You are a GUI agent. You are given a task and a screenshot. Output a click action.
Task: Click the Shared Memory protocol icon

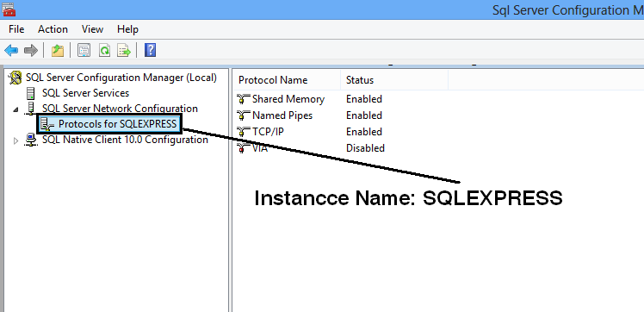244,99
